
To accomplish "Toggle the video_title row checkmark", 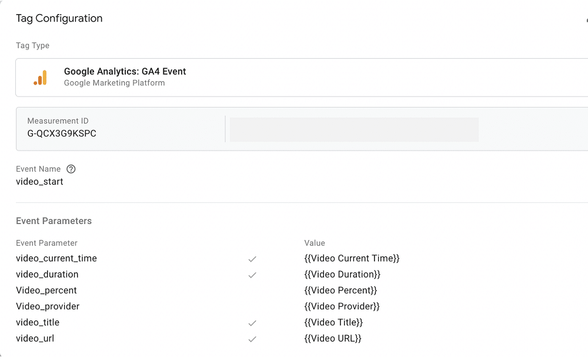I will click(252, 323).
